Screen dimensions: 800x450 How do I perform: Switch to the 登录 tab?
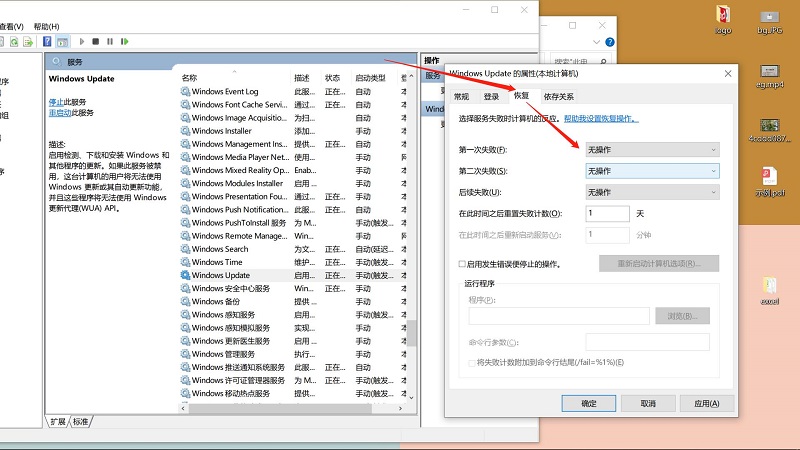coord(491,96)
